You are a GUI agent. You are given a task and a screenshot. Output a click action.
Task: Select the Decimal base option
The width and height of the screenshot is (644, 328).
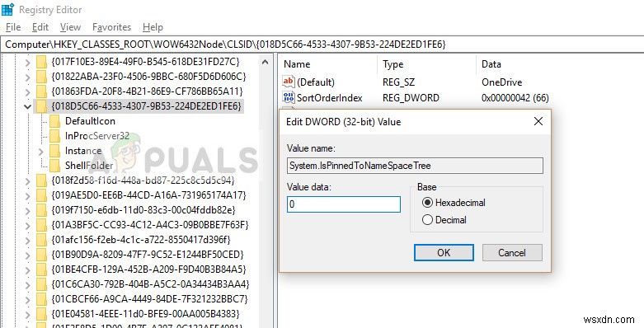(x=444, y=220)
